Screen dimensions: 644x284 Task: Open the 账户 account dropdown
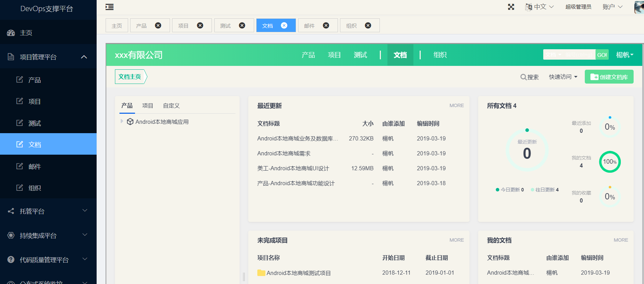point(612,7)
